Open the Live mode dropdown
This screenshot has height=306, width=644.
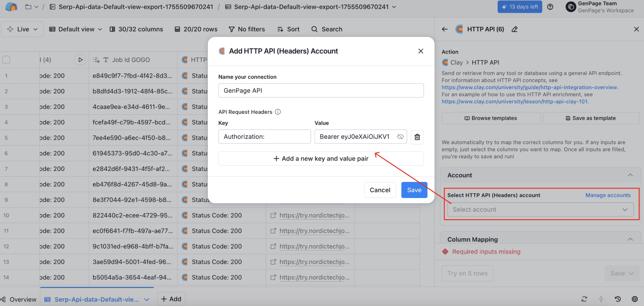(x=22, y=29)
